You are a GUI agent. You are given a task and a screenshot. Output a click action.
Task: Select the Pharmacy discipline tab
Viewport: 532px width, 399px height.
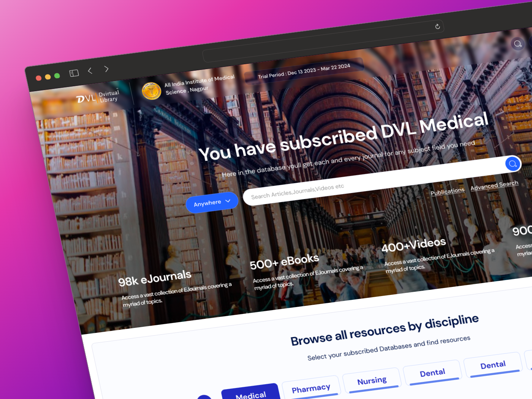311,388
